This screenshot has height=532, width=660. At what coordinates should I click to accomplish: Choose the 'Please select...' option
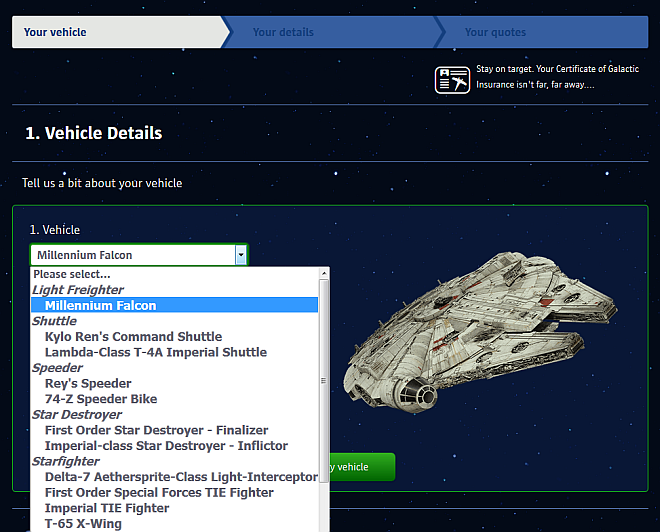174,274
